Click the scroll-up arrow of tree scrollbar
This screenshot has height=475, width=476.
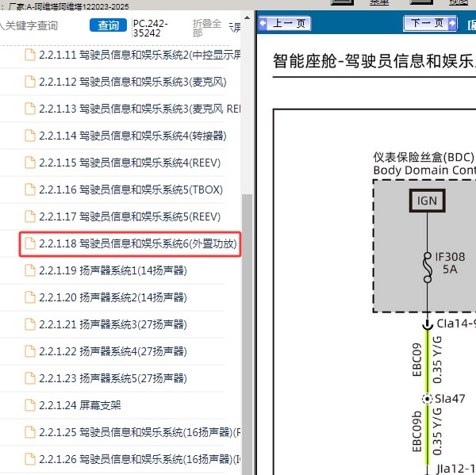click(247, 17)
